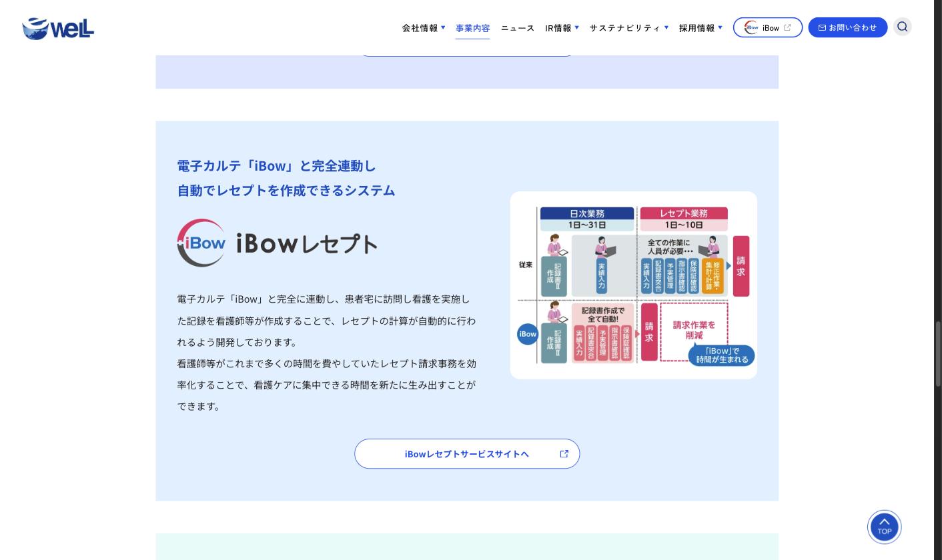The width and height of the screenshot is (942, 560).
Task: Expand the 採用情報 dropdown arrow
Action: tap(720, 27)
